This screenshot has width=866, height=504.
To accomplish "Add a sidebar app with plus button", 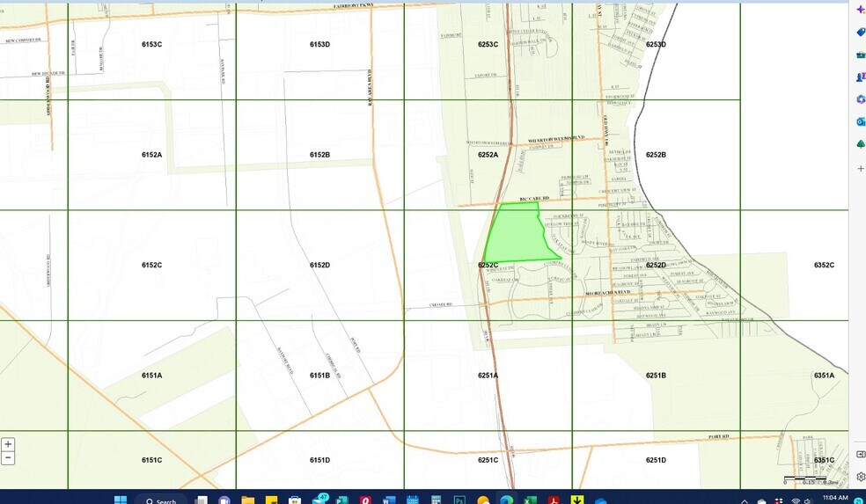I will pos(860,168).
